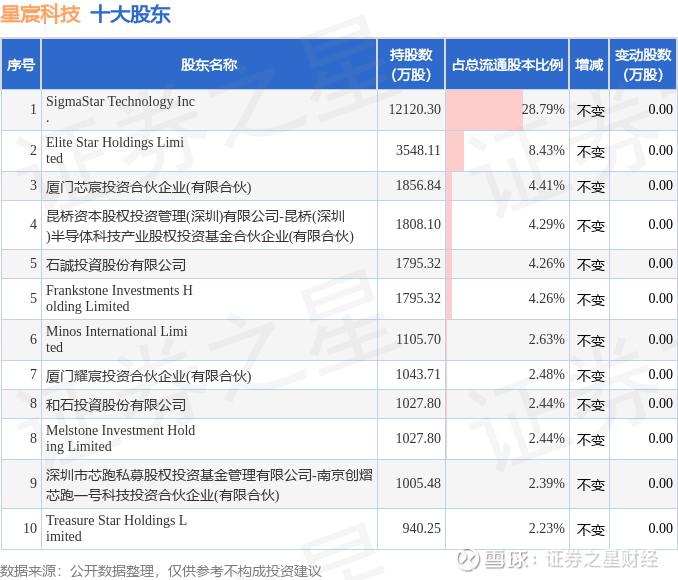Click the 雪球 logo icon
This screenshot has width=678, height=580.
coord(469,559)
